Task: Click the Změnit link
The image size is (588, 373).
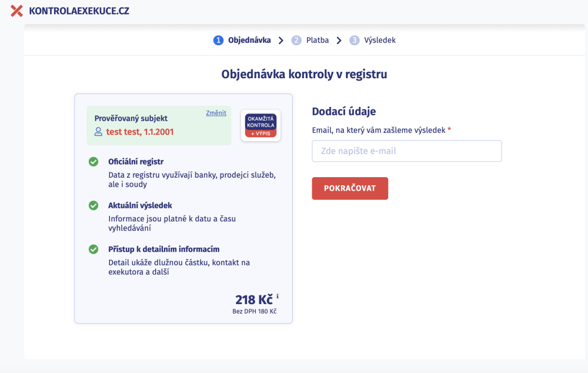Action: [x=216, y=113]
